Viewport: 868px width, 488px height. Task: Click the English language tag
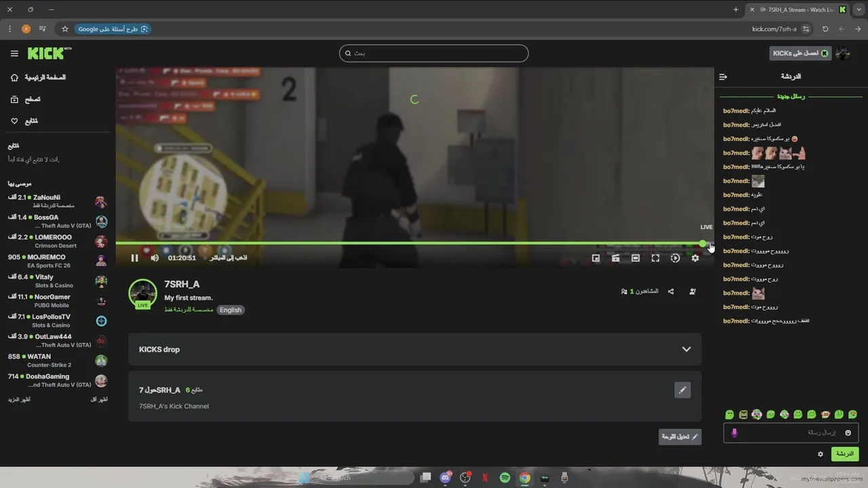click(x=231, y=310)
